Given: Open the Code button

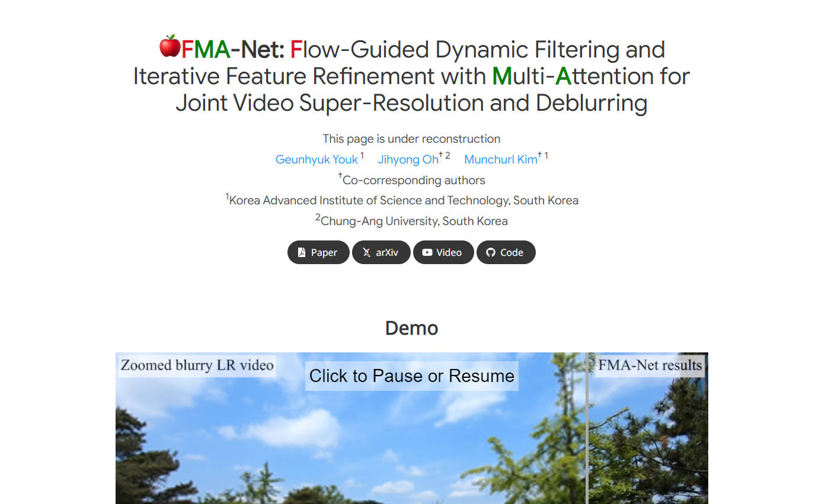Looking at the screenshot, I should [x=506, y=252].
